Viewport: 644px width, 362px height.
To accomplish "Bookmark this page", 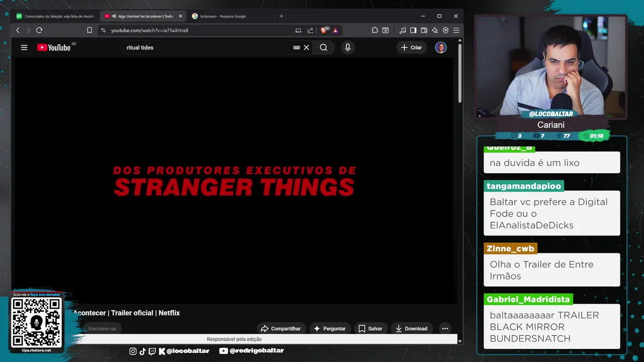I will [x=90, y=30].
